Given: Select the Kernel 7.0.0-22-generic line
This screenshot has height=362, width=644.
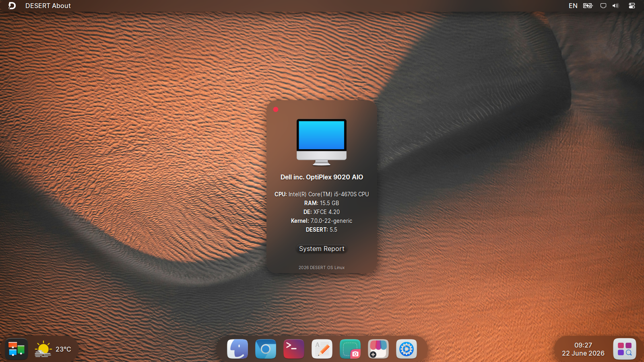Looking at the screenshot, I should [x=322, y=220].
